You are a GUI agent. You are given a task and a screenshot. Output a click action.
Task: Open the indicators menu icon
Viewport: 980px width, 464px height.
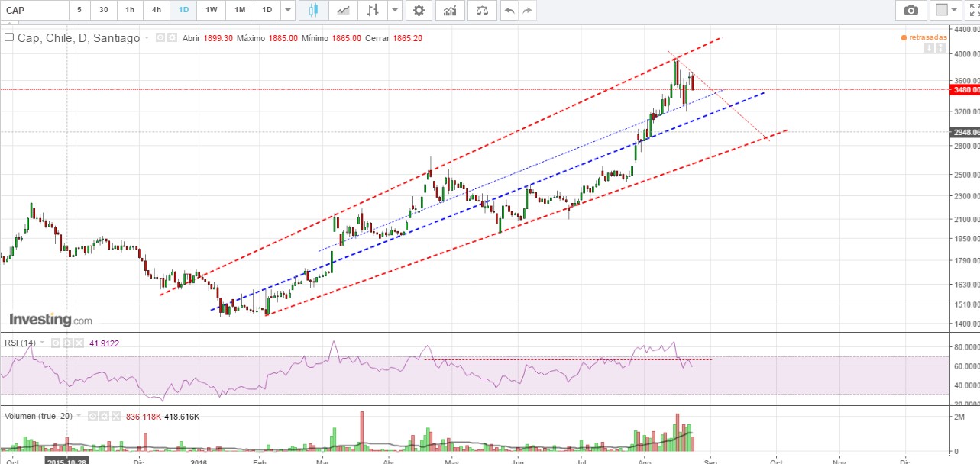[x=451, y=10]
